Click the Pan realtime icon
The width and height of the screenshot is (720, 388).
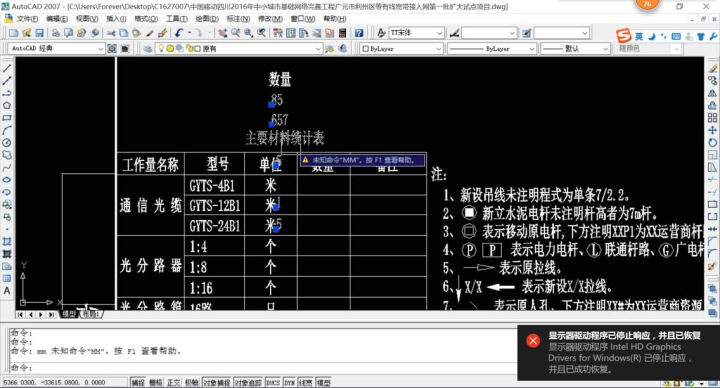pyautogui.click(x=222, y=33)
